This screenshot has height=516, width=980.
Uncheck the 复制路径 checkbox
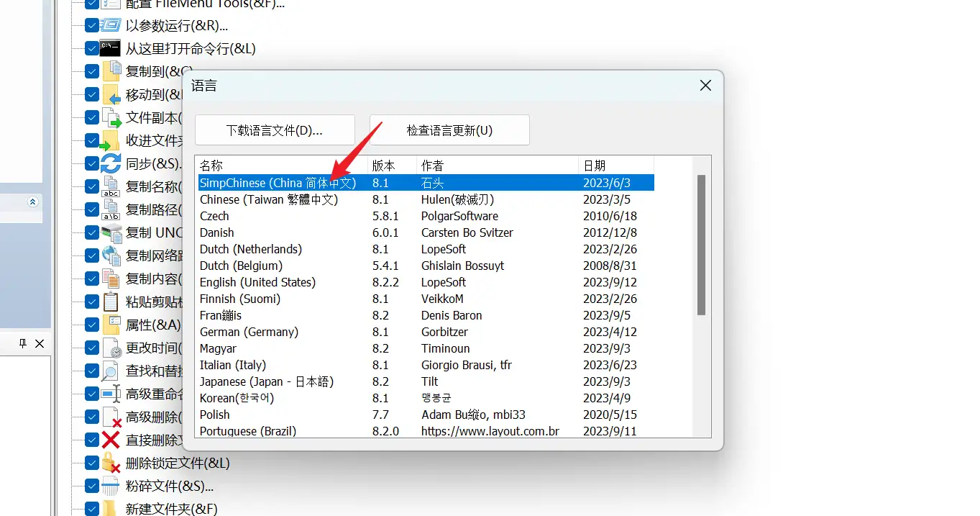pyautogui.click(x=91, y=209)
